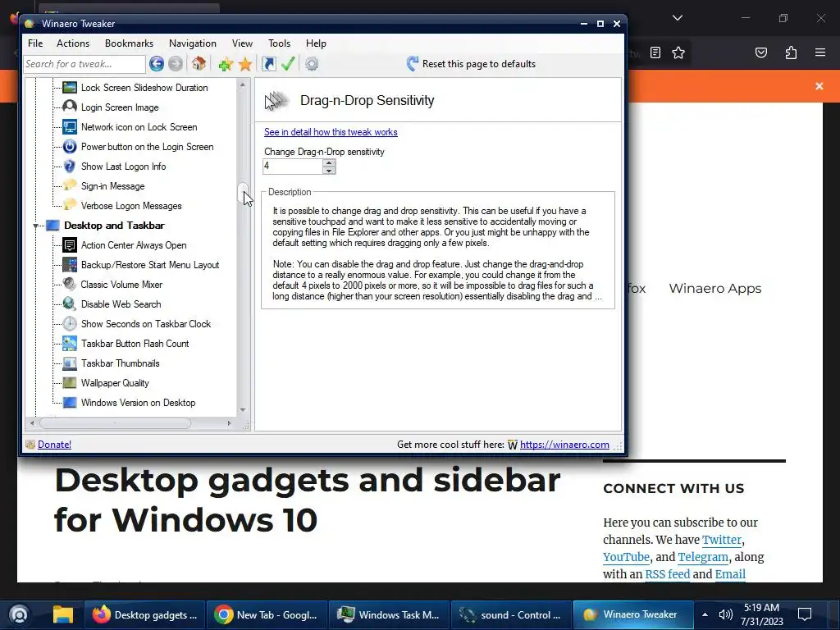Image resolution: width=840 pixels, height=630 pixels.
Task: Open the Twitter link on web page
Action: 722,540
